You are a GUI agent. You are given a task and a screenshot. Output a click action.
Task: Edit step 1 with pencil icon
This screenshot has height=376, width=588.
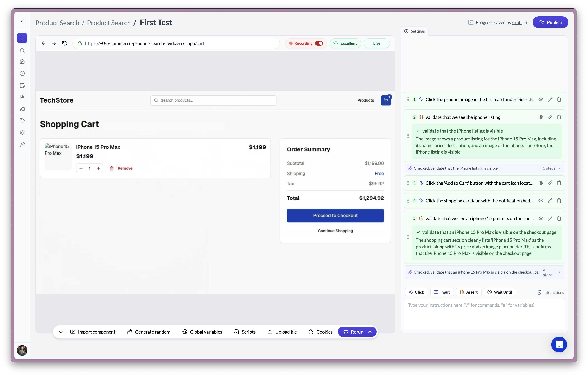pos(550,99)
